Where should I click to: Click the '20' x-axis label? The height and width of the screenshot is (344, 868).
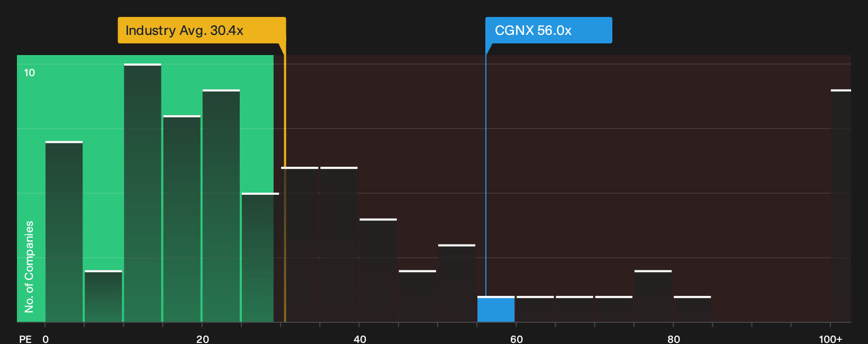click(x=203, y=339)
